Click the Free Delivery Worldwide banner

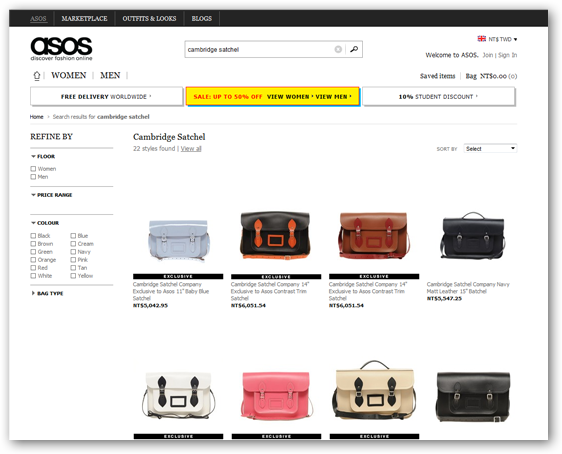106,96
